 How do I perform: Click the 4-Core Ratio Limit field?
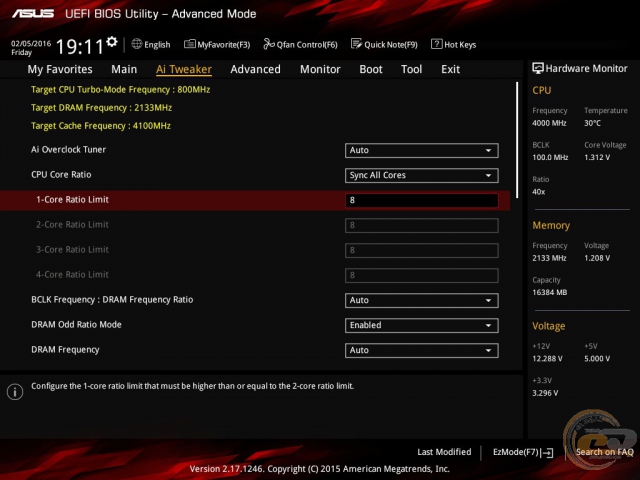pyautogui.click(x=421, y=276)
